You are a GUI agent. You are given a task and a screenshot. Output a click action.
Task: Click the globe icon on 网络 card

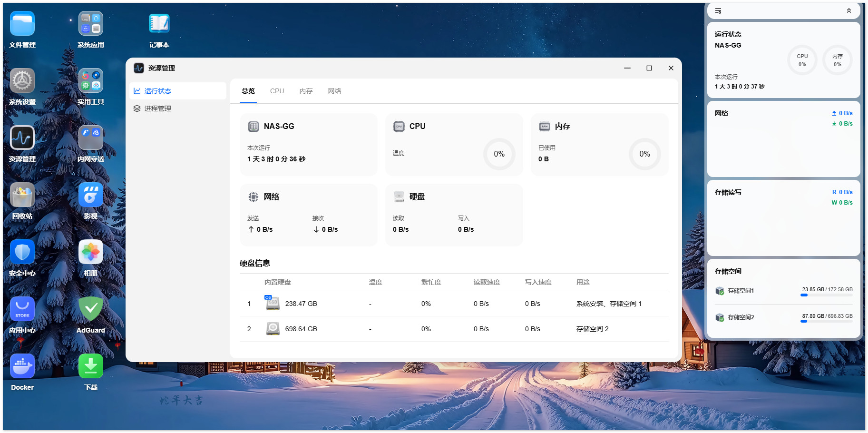[x=254, y=197]
